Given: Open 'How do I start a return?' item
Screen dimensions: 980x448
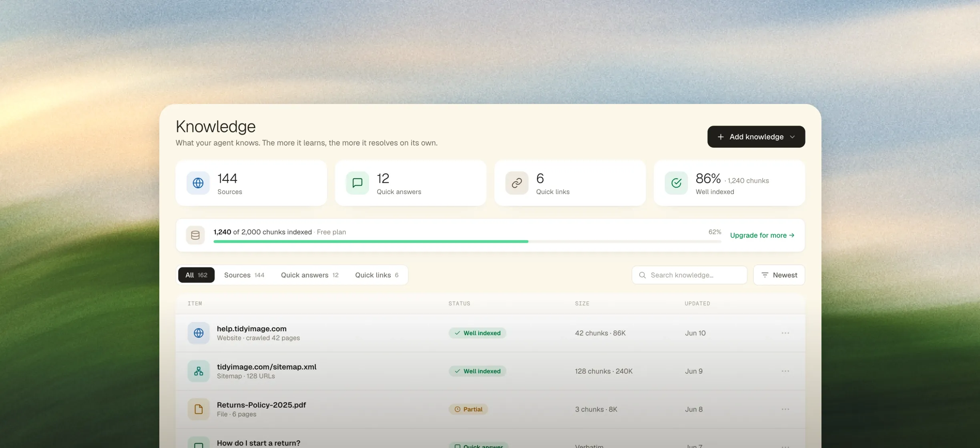Looking at the screenshot, I should click(259, 443).
